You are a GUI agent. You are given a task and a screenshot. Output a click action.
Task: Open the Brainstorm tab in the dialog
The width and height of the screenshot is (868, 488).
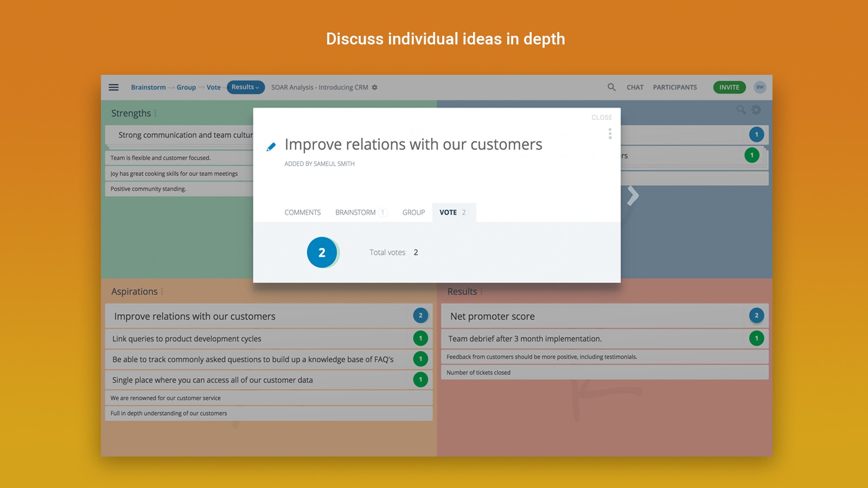(x=356, y=212)
